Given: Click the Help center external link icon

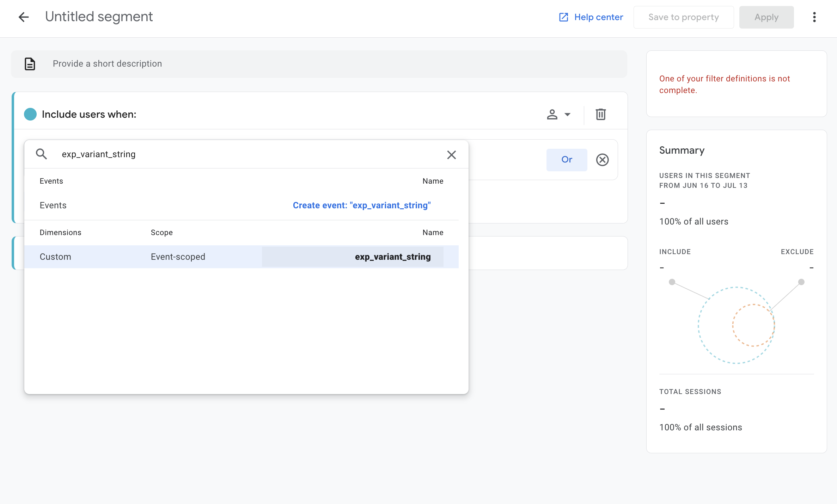Looking at the screenshot, I should (x=563, y=17).
